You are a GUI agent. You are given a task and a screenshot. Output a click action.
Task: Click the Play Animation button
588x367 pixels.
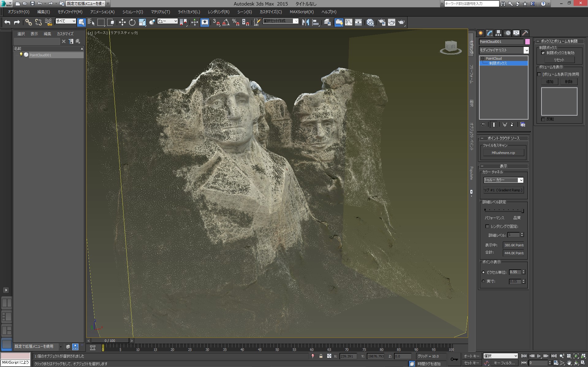[539, 356]
